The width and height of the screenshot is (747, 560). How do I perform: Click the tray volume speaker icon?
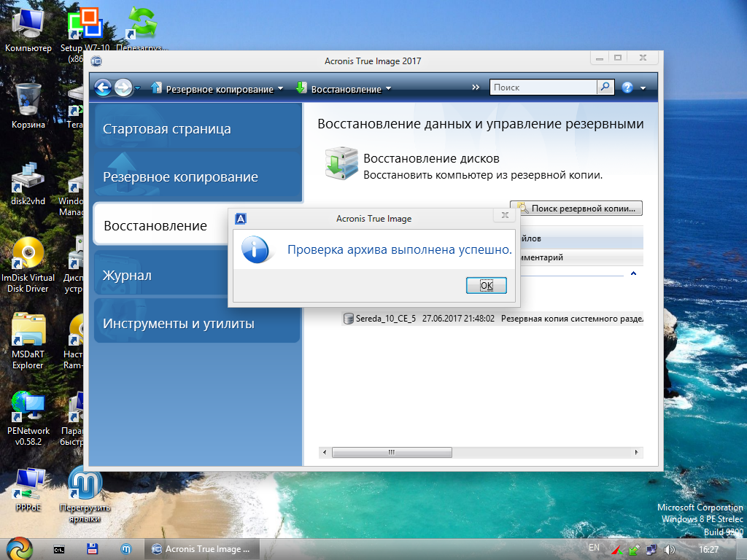(x=670, y=550)
